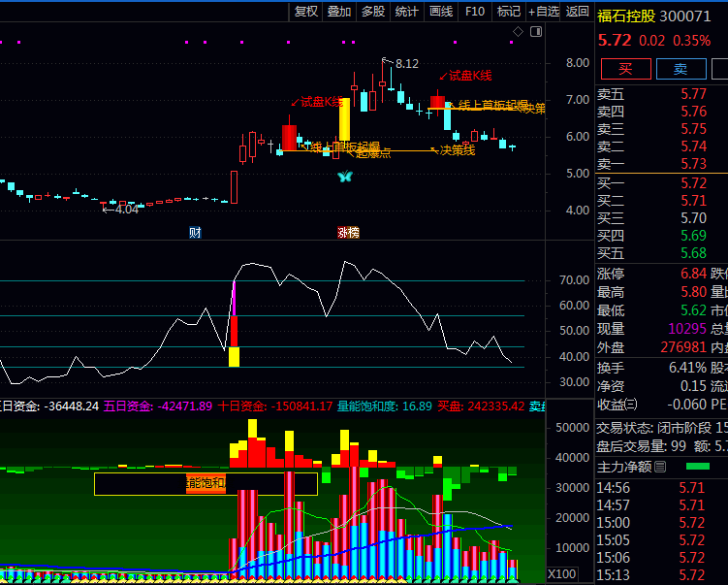Add stock via +自选 button
Screen dimensions: 728x585
(543, 12)
